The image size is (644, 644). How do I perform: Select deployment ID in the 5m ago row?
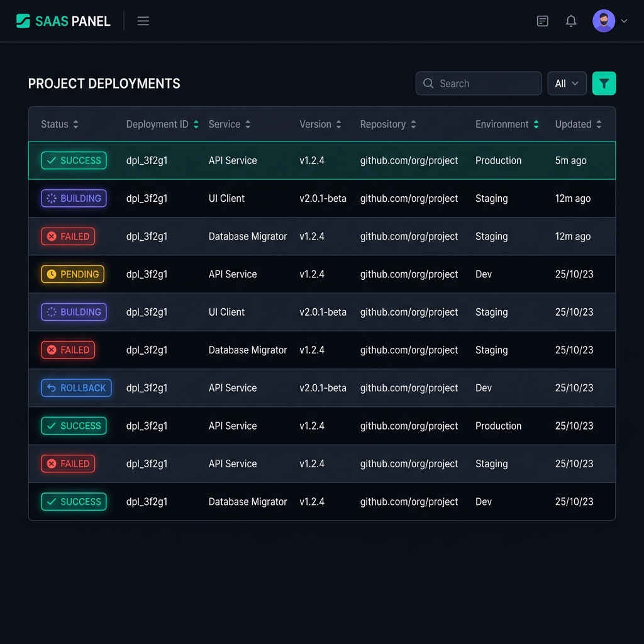[x=147, y=160]
